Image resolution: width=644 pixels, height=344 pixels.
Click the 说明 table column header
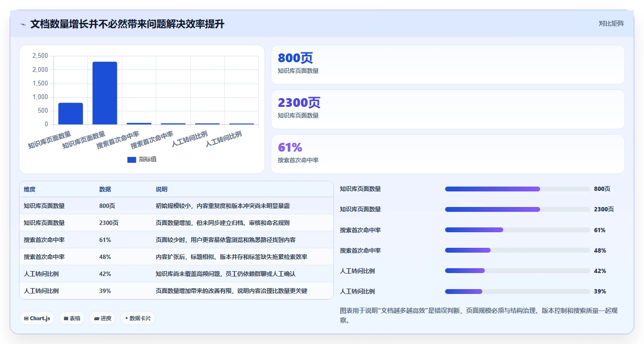pos(162,189)
